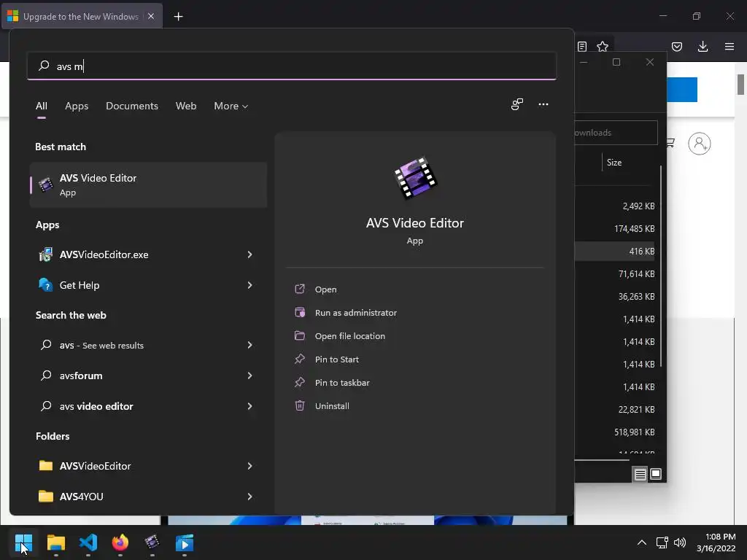Pin AVS Video Editor to taskbar
The height and width of the screenshot is (560, 747).
point(342,383)
